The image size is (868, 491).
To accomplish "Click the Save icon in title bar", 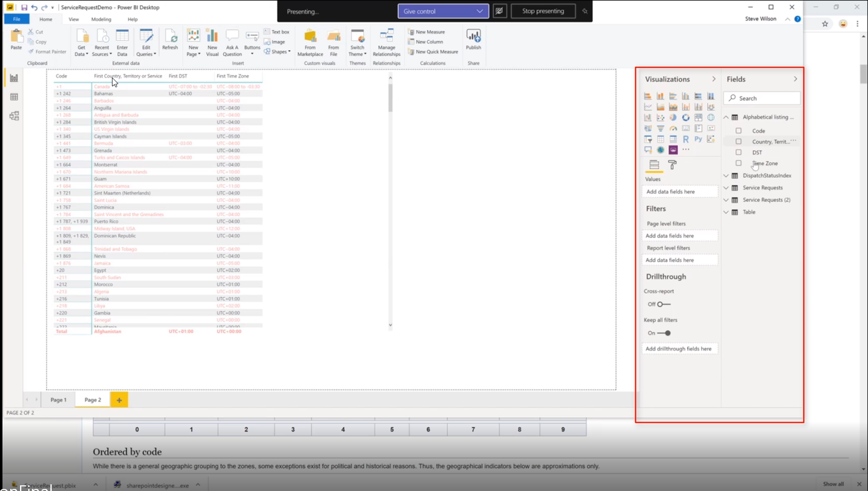I will pyautogui.click(x=24, y=8).
